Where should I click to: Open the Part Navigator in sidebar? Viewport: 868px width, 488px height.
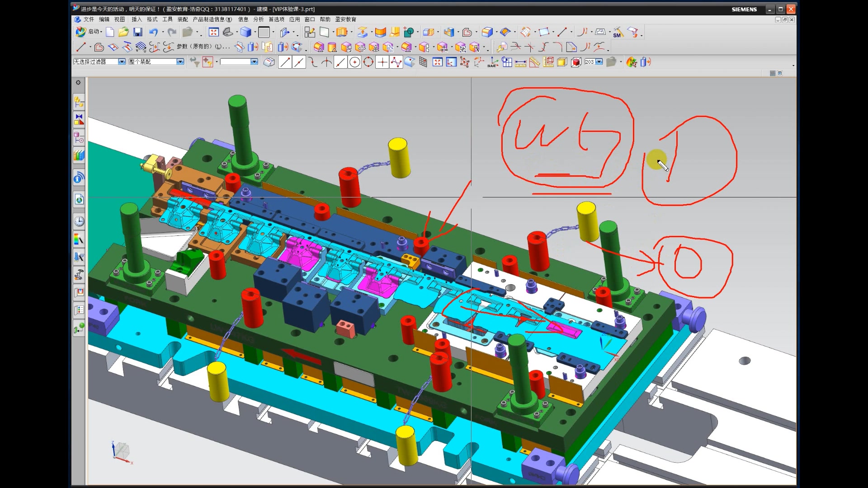79,137
